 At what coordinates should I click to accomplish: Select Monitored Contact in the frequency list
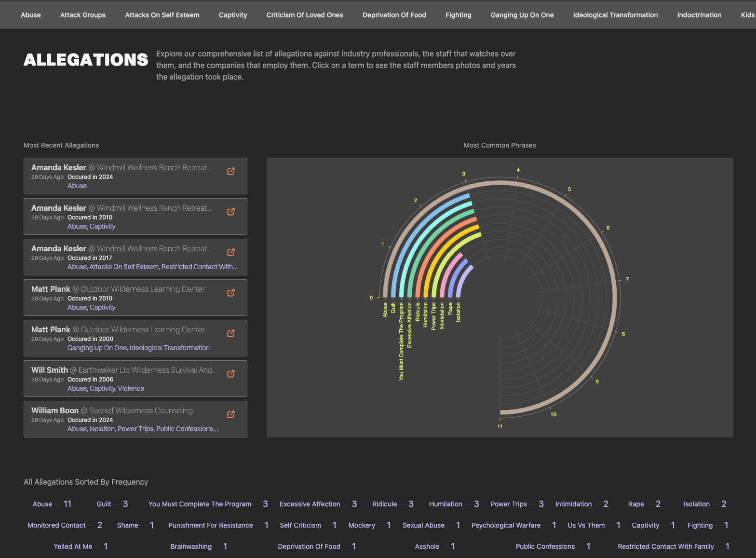click(56, 525)
